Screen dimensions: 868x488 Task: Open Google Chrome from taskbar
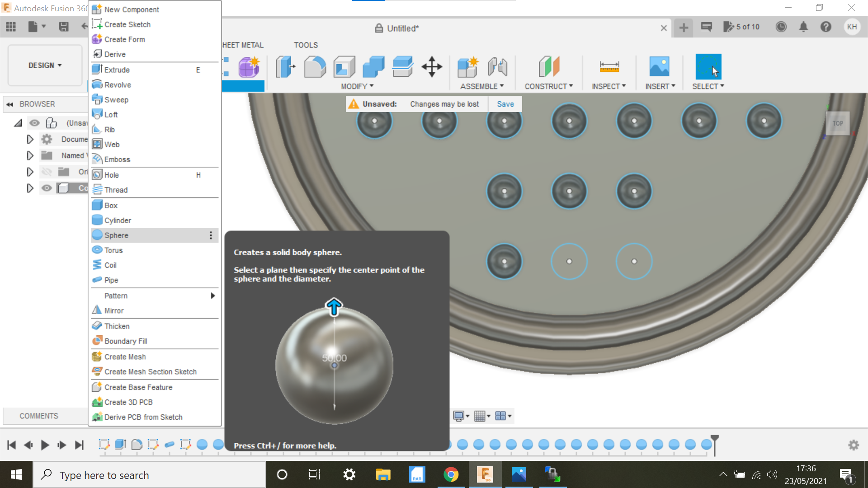click(451, 474)
